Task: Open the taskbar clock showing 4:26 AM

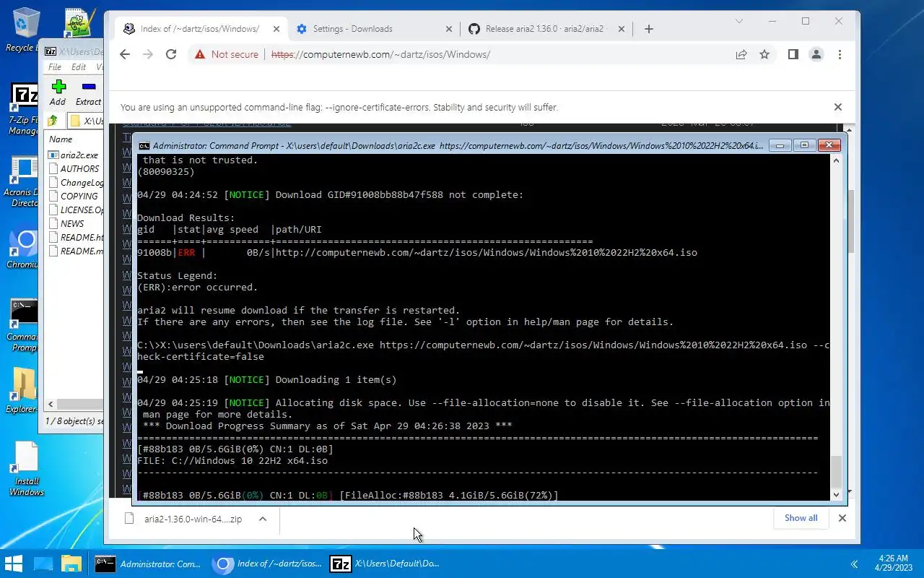Action: 894,564
